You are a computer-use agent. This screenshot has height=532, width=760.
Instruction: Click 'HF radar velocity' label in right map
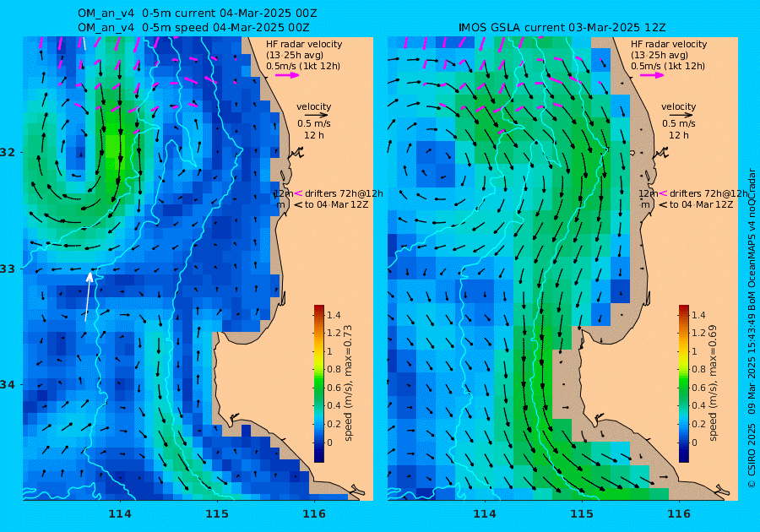pos(669,44)
